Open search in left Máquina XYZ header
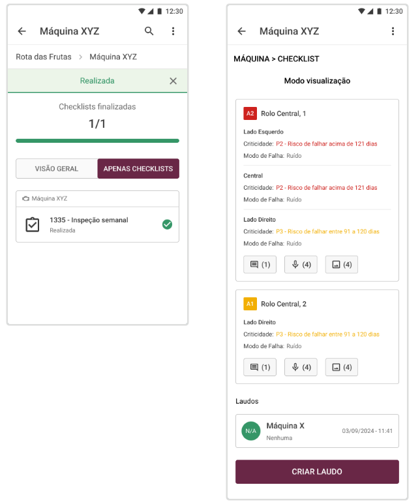 pyautogui.click(x=149, y=31)
